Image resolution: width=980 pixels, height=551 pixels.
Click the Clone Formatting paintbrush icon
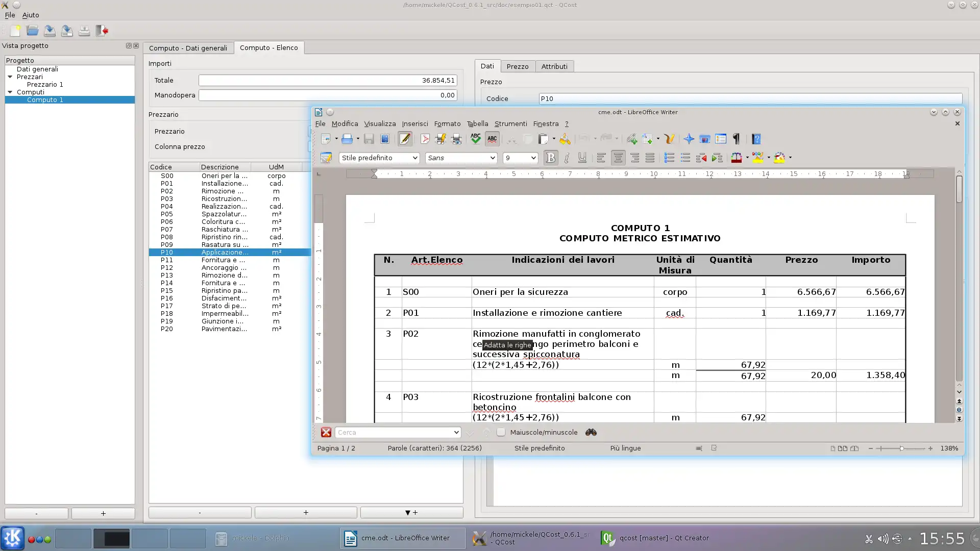coord(565,139)
